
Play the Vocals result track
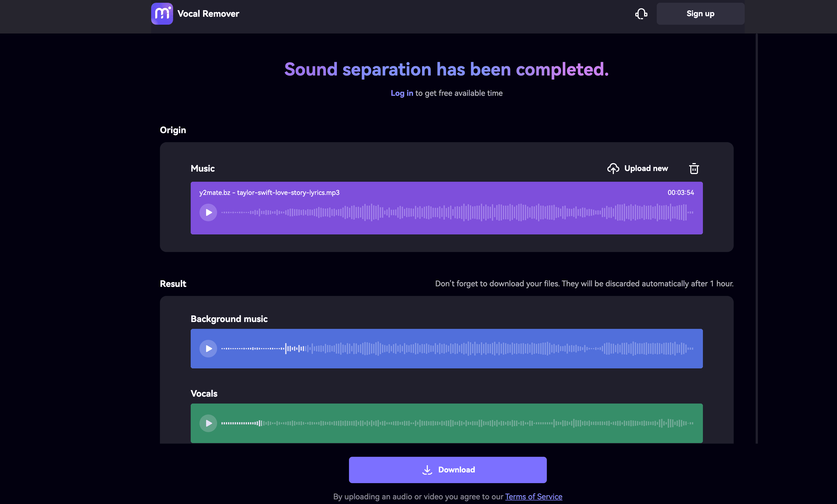point(208,423)
